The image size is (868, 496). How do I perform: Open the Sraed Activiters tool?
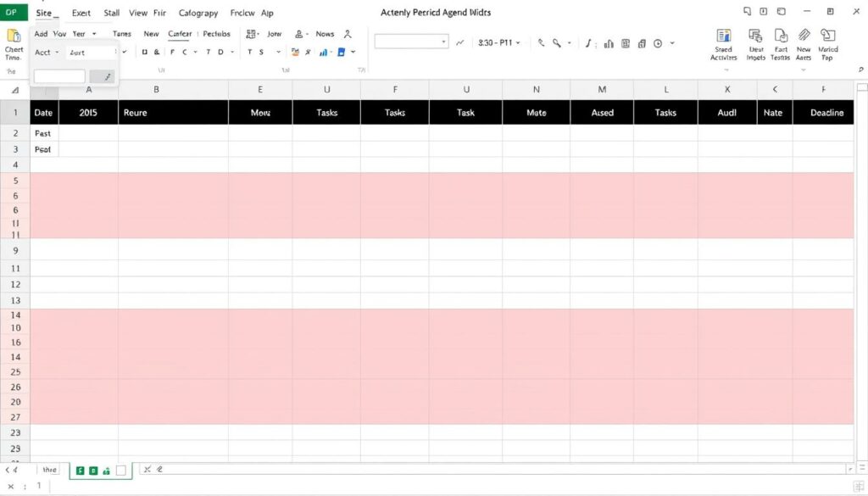coord(724,36)
